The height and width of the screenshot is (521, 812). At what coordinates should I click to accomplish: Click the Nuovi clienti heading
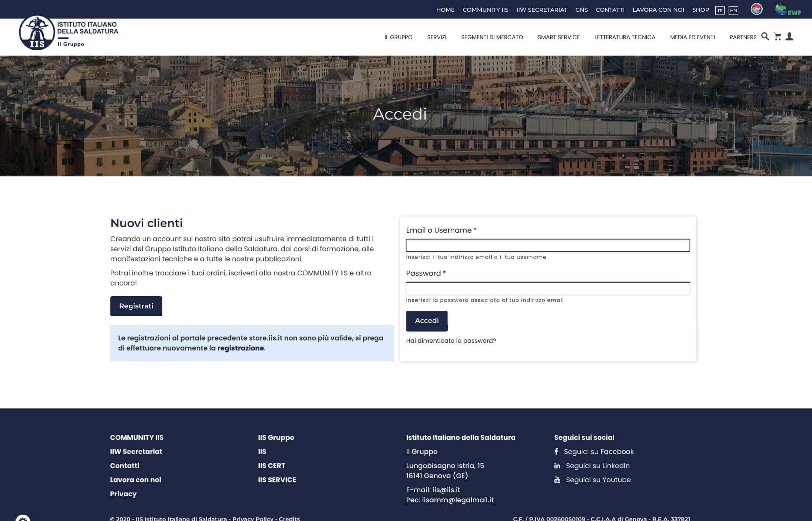tap(147, 223)
